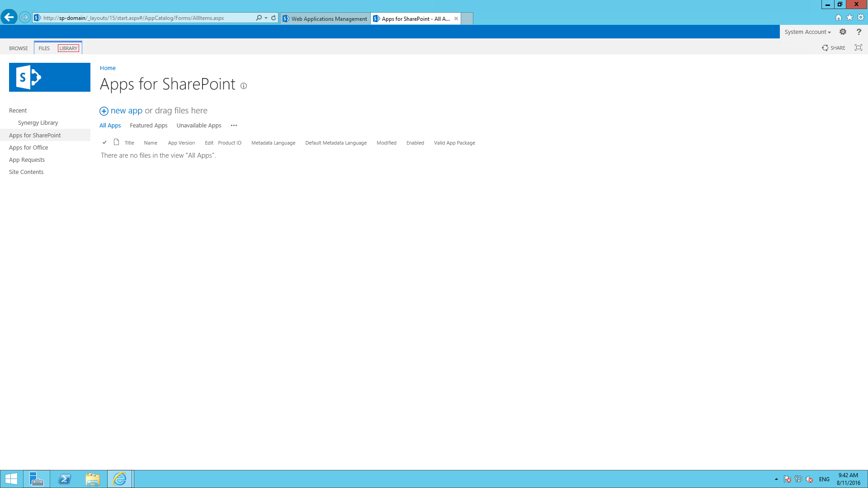This screenshot has height=488, width=868.
Task: Expand the System Account dropdown
Action: pos(807,32)
